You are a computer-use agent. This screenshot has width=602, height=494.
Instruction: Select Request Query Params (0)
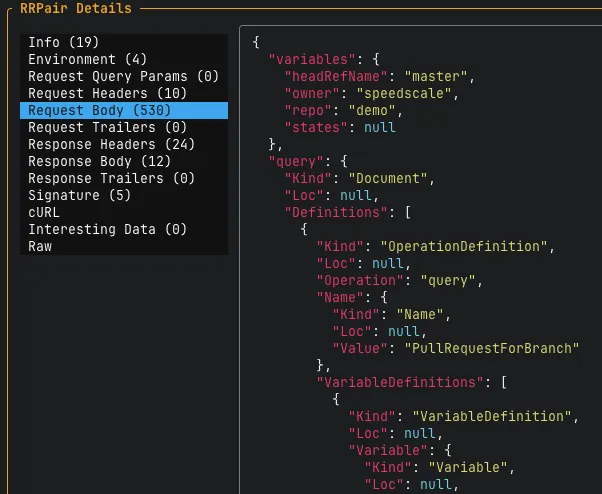[x=123, y=76]
